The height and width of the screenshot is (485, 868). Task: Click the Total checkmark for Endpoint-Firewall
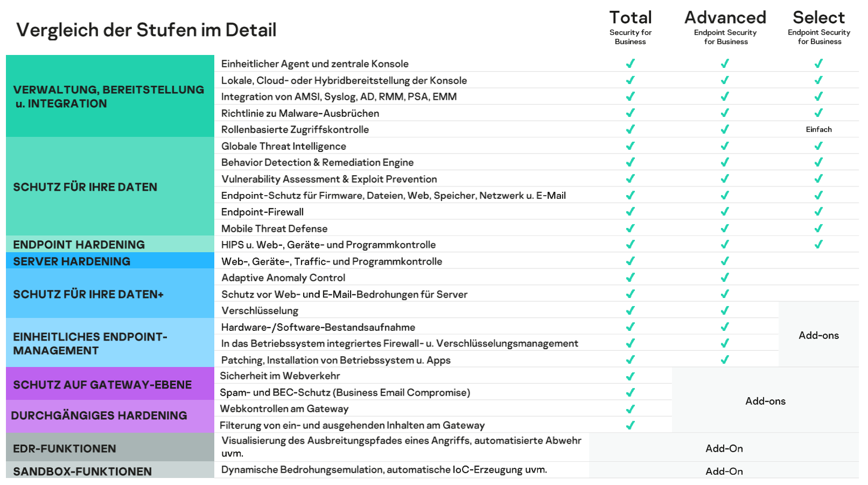(x=630, y=212)
